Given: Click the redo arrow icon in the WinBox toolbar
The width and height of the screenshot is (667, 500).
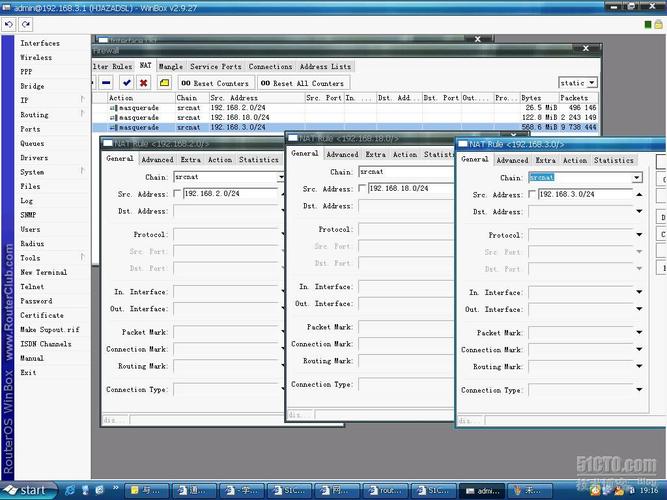Looking at the screenshot, I should (26, 24).
